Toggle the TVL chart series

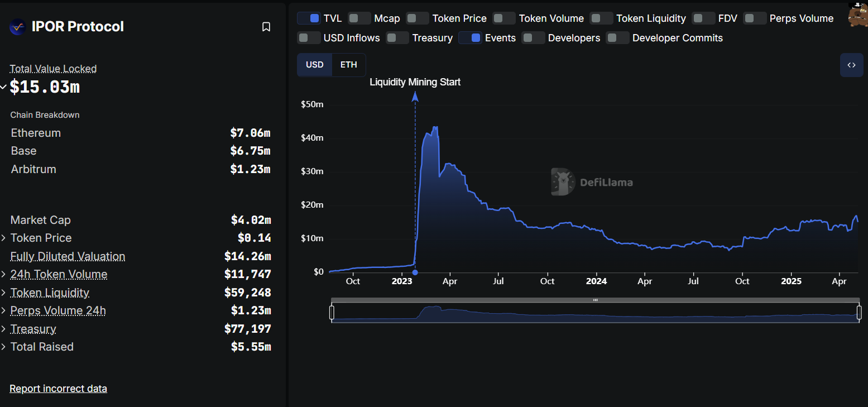tap(309, 18)
